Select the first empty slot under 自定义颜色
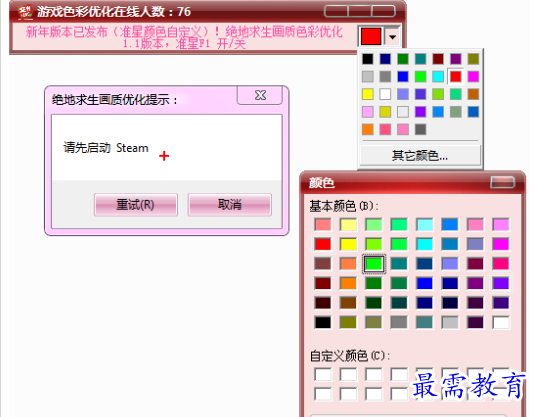 (323, 374)
